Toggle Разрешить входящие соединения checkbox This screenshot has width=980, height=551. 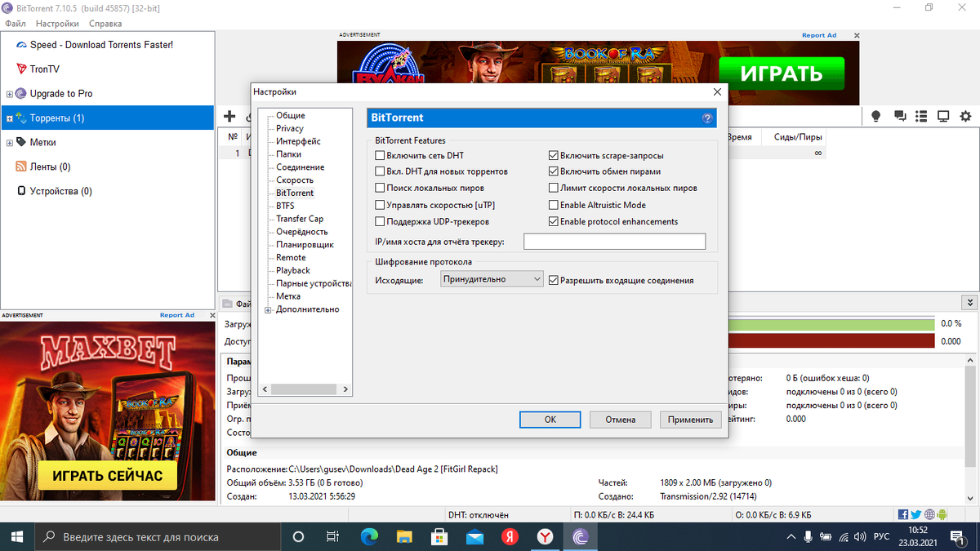point(554,280)
